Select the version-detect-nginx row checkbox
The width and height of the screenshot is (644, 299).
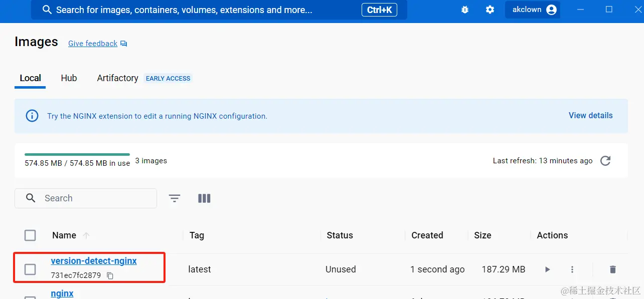coord(30,269)
